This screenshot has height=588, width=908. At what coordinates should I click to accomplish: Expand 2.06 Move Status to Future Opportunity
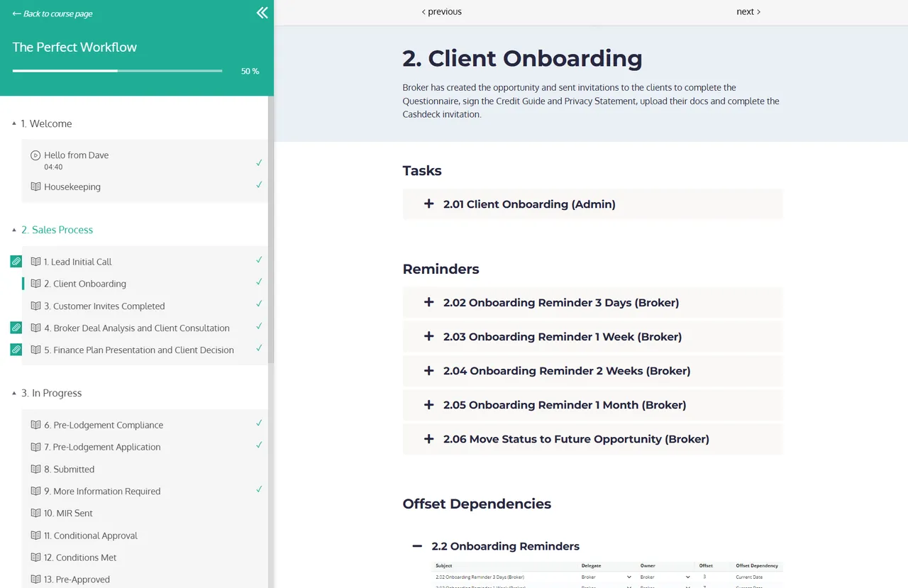point(592,439)
